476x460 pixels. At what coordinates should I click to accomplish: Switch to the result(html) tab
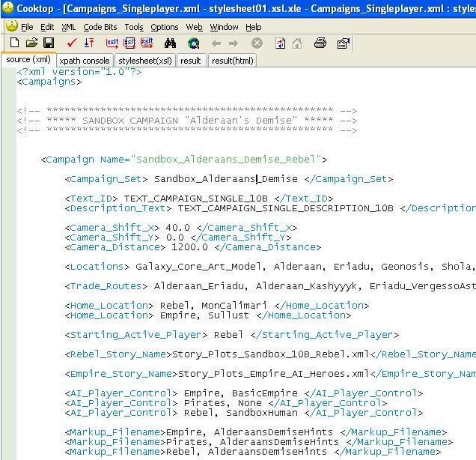pos(233,61)
